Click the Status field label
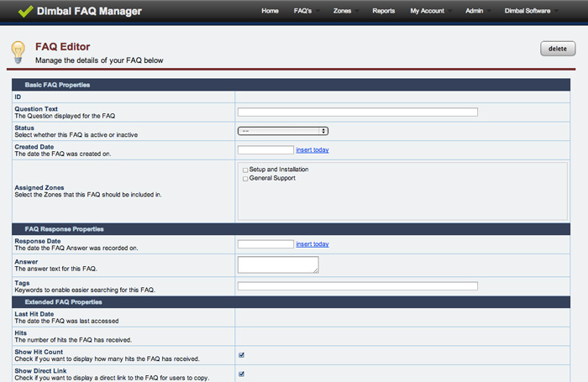The height and width of the screenshot is (382, 588). (24, 128)
